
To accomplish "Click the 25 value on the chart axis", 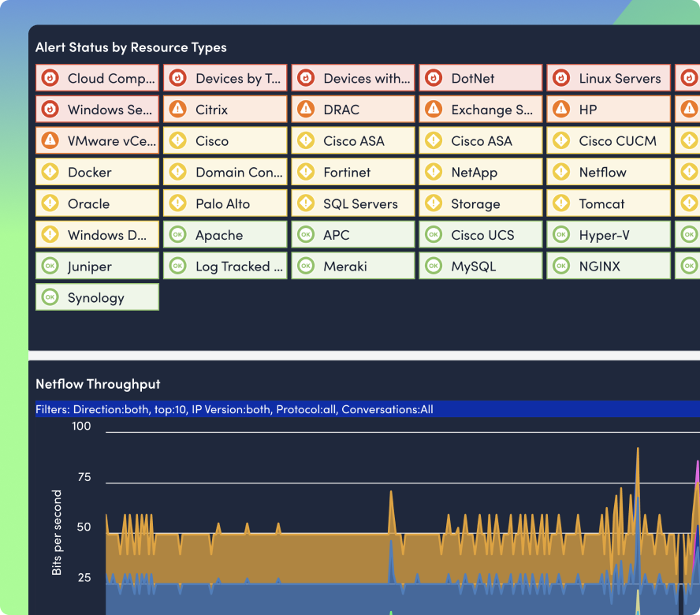I will pyautogui.click(x=84, y=577).
